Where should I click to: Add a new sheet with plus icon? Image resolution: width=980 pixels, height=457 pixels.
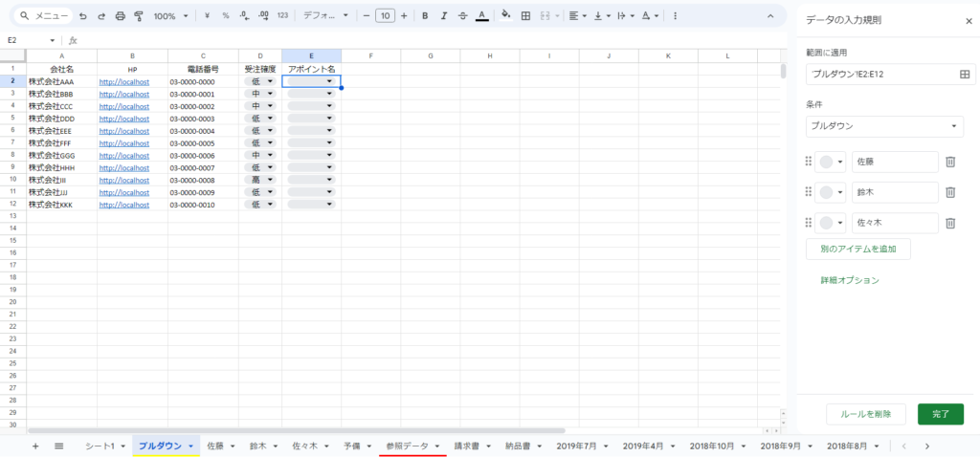tap(35, 446)
